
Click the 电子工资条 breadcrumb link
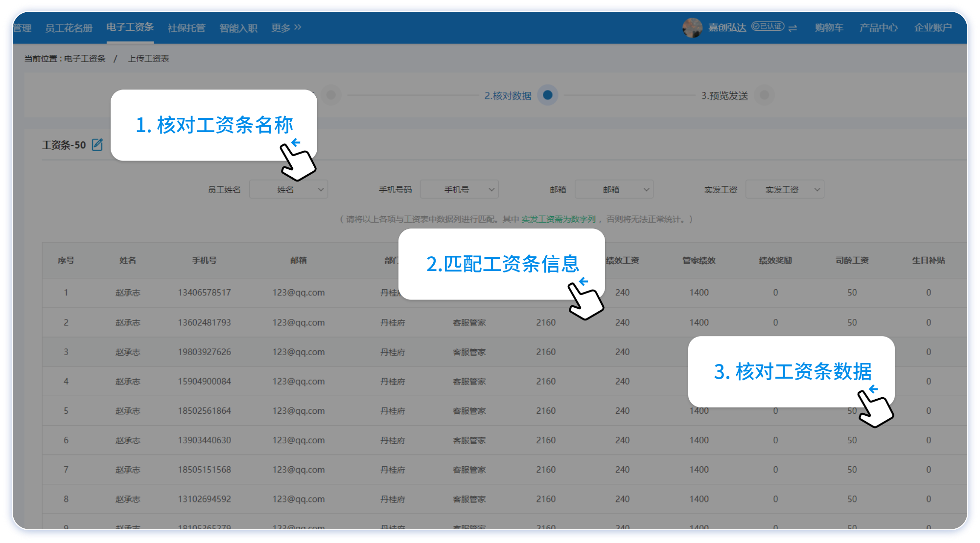coord(85,59)
